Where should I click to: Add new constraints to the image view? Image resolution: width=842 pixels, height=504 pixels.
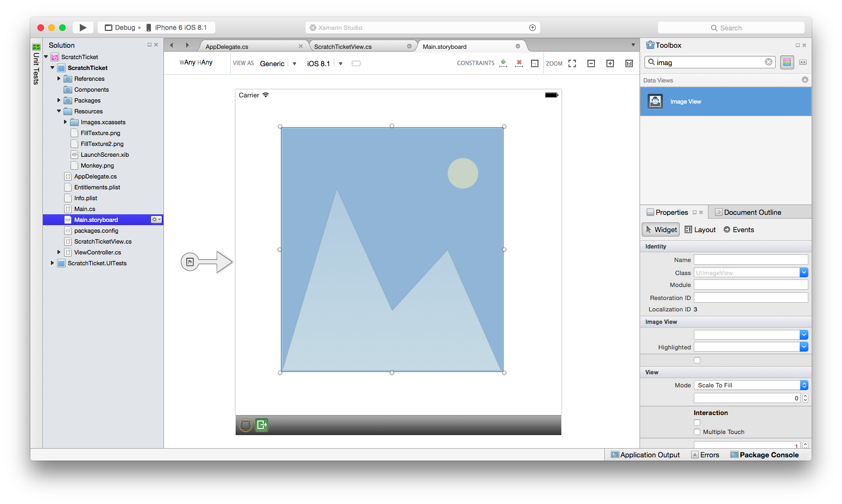(x=503, y=63)
